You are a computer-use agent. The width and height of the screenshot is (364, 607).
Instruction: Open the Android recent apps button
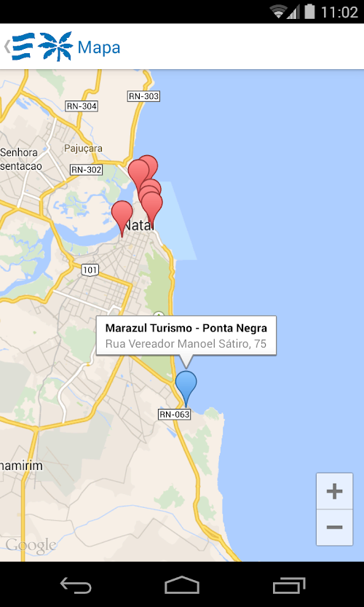click(x=288, y=585)
